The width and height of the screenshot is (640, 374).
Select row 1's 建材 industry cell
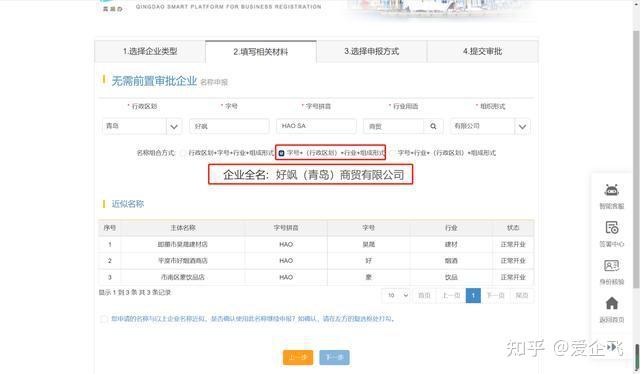451,244
